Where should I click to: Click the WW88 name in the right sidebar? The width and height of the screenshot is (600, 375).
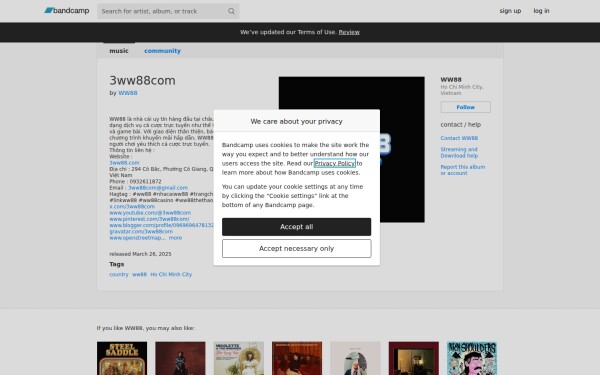(x=451, y=80)
